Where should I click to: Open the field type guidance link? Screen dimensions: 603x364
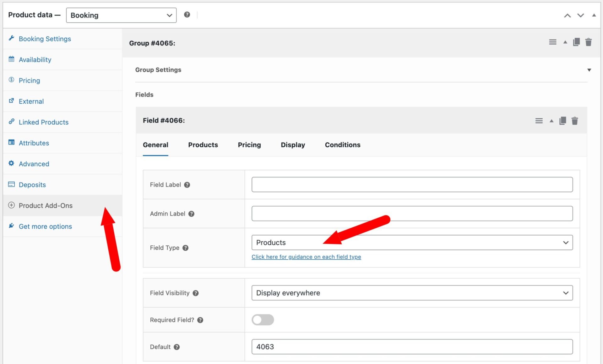[x=306, y=257]
